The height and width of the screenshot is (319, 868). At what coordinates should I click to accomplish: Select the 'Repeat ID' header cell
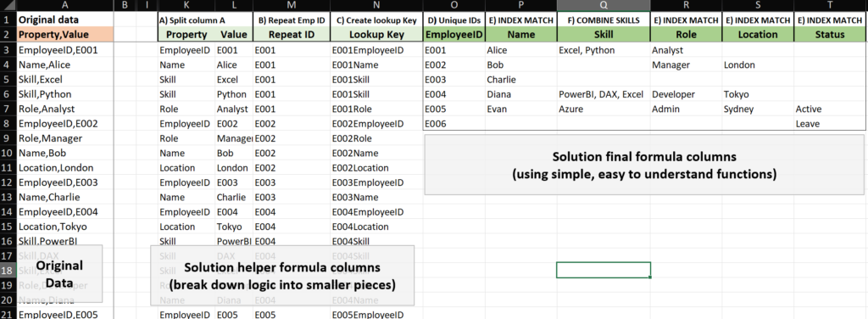[292, 34]
